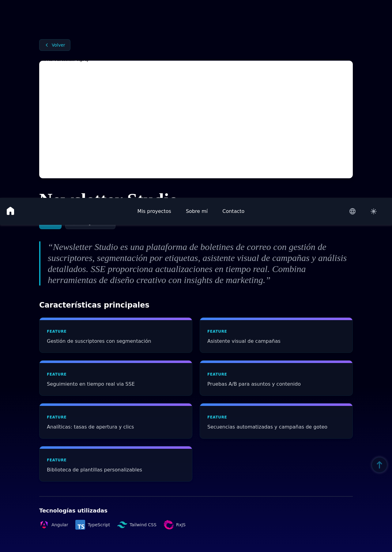The image size is (392, 552).
Task: Toggle light theme with sun icon
Action: [x=374, y=211]
